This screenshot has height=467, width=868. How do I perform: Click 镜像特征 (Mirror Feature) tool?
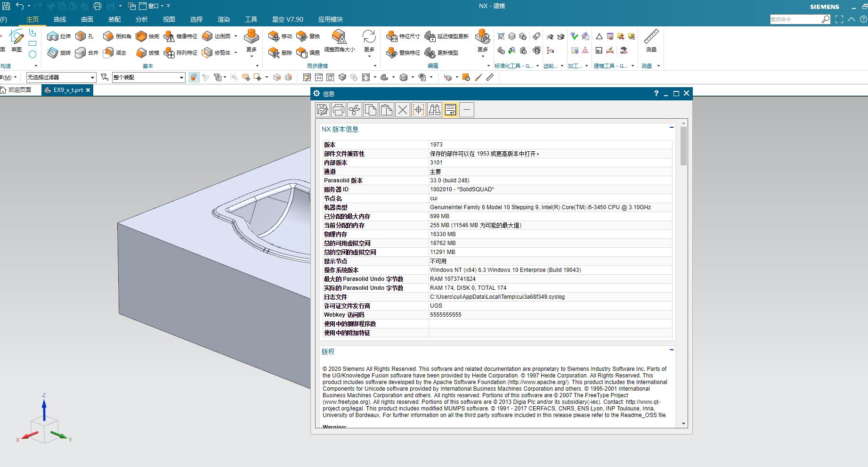(x=180, y=36)
